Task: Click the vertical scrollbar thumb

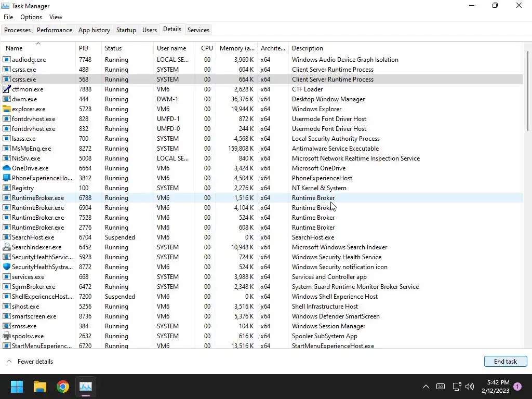Action: (528, 90)
